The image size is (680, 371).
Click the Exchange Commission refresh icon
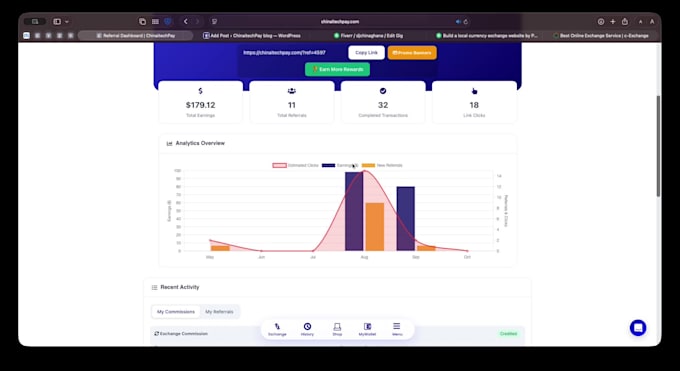(x=157, y=333)
